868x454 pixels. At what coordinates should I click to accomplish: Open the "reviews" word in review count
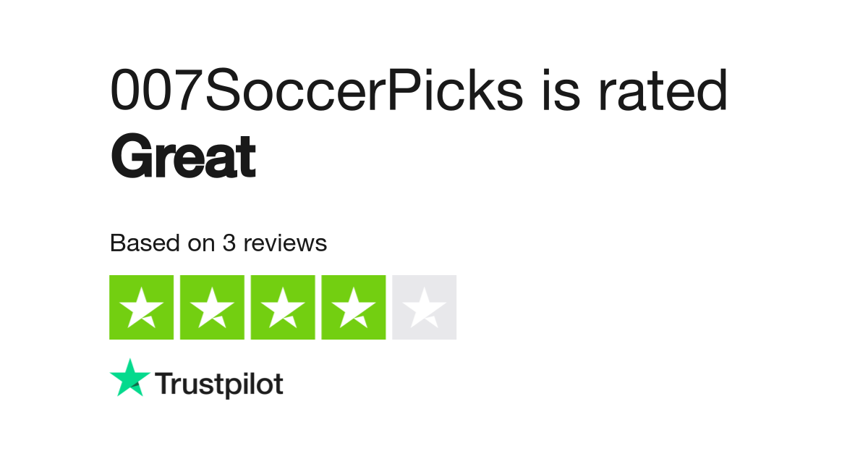point(285,243)
